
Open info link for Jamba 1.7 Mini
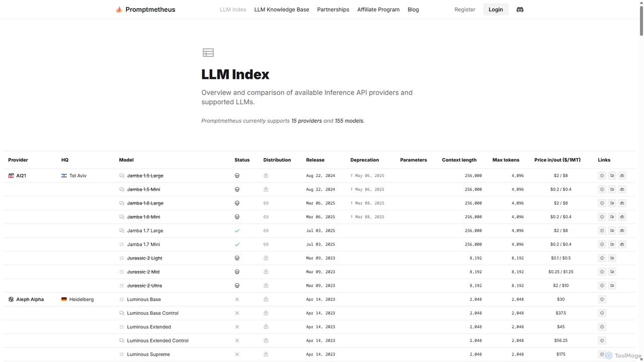click(x=602, y=244)
